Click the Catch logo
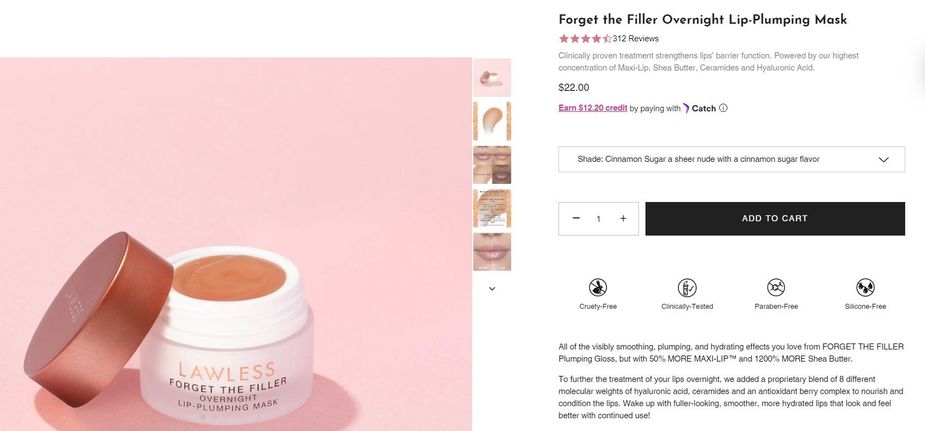This screenshot has width=925, height=431. tap(699, 108)
